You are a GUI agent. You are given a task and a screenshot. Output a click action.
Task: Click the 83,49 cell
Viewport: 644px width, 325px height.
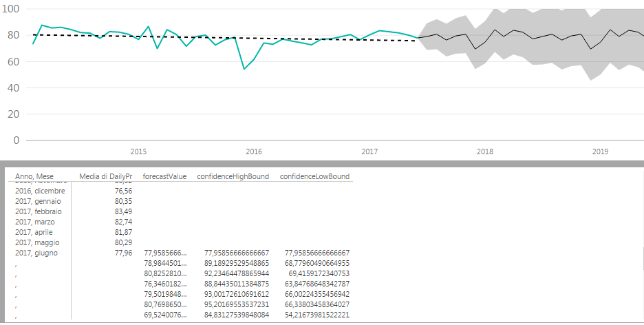(124, 211)
